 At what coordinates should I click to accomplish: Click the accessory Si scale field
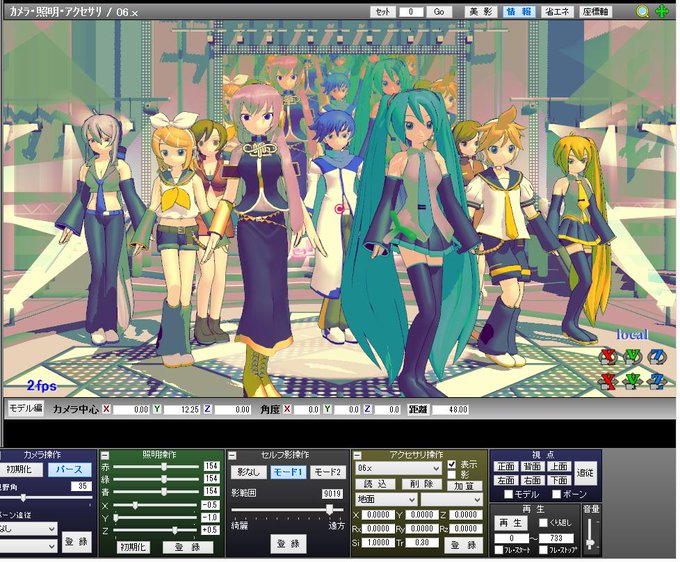[x=377, y=542]
